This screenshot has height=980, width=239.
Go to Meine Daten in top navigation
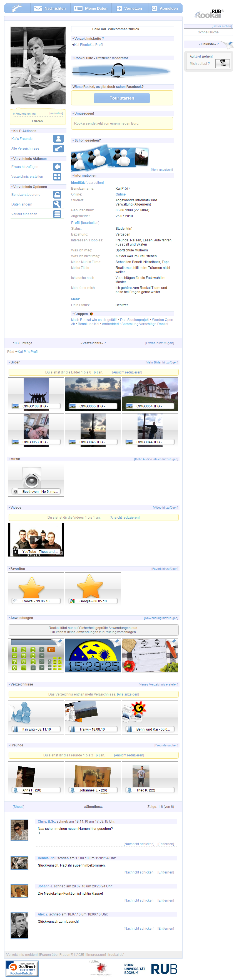coord(91,8)
